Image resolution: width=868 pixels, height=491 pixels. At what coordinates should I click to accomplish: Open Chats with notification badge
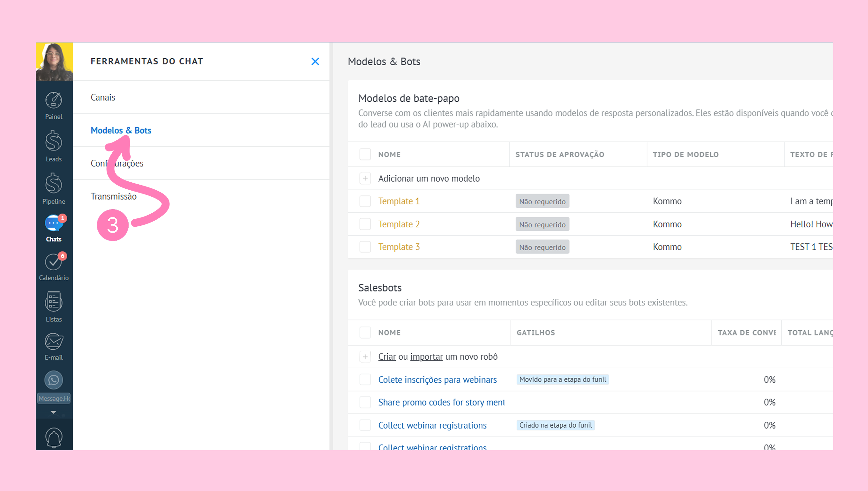point(54,224)
